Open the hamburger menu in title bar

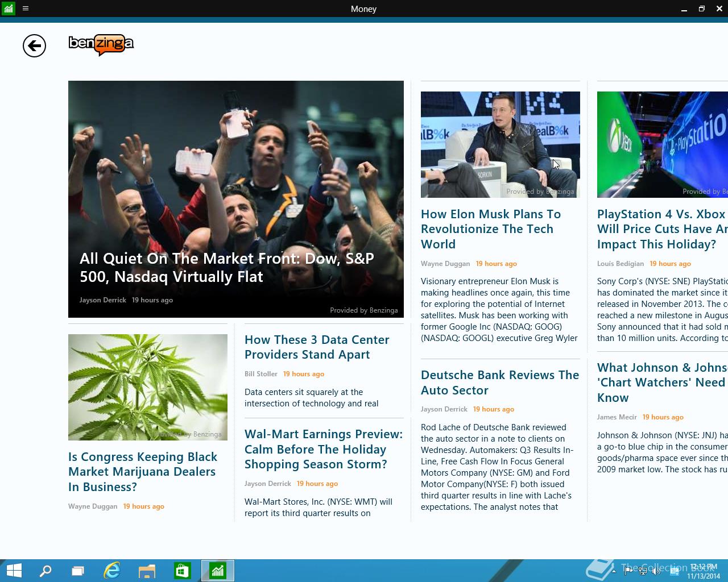point(26,9)
